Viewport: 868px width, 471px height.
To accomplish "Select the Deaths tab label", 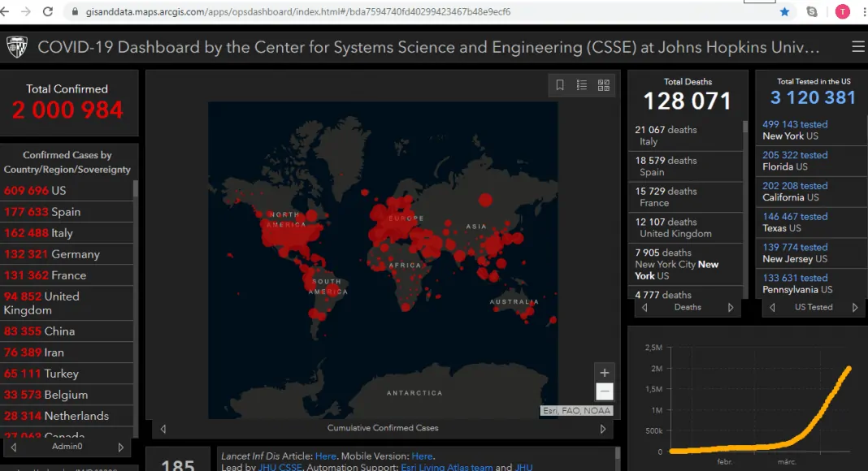I will pyautogui.click(x=688, y=307).
